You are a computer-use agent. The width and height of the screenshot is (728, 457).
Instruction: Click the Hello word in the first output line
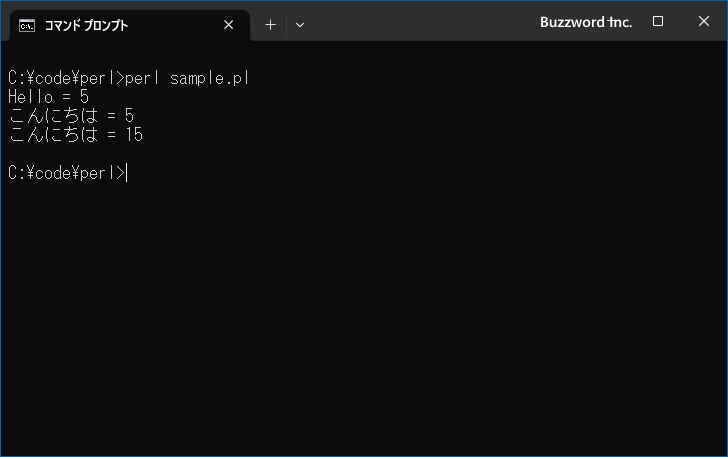tap(31, 97)
